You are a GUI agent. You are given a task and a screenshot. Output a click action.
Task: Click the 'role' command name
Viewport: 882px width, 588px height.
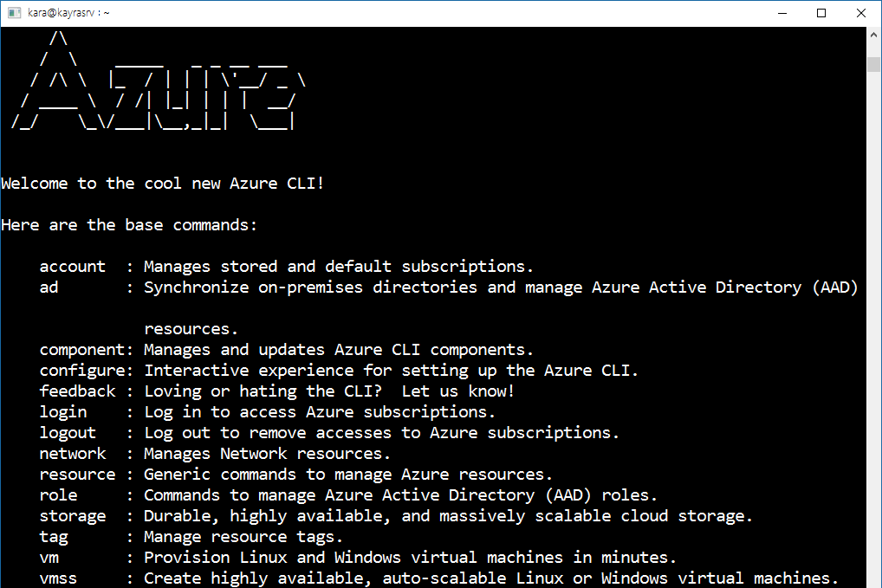coord(59,495)
